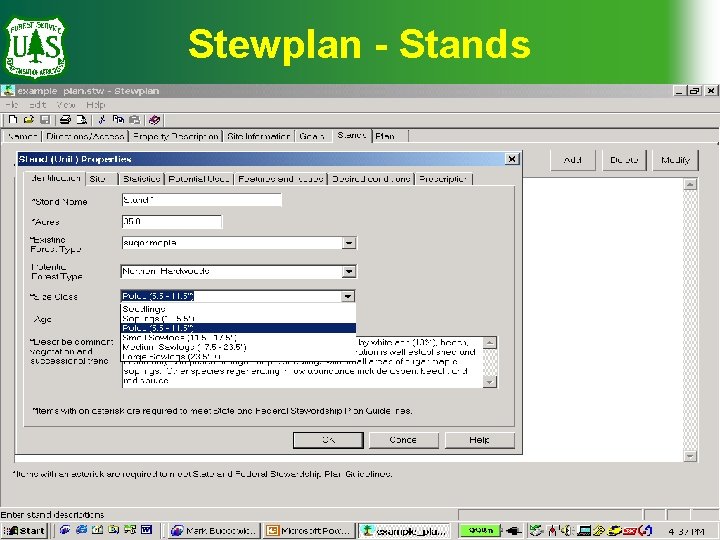720x540 pixels.
Task: Switch to the Goals tab
Action: pos(312,136)
